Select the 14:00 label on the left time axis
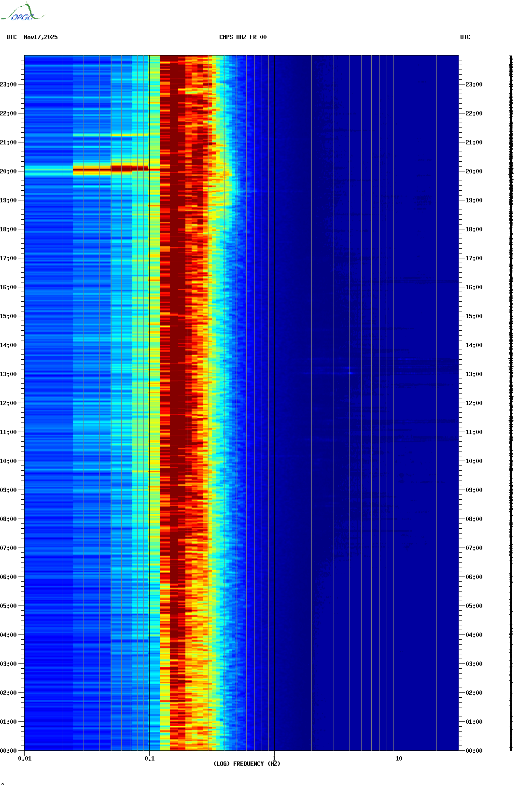 click(x=8, y=345)
